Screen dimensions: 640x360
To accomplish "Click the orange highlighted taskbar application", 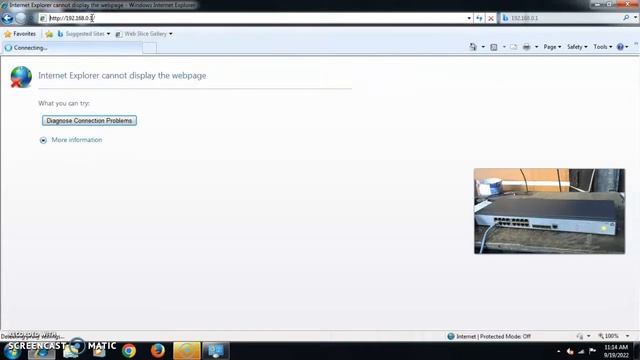I will click(x=187, y=351).
